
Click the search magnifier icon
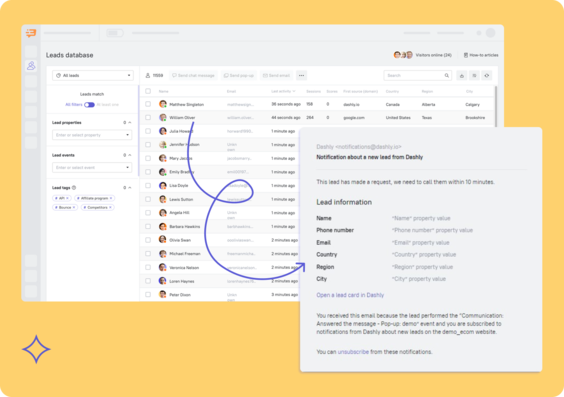pos(447,76)
